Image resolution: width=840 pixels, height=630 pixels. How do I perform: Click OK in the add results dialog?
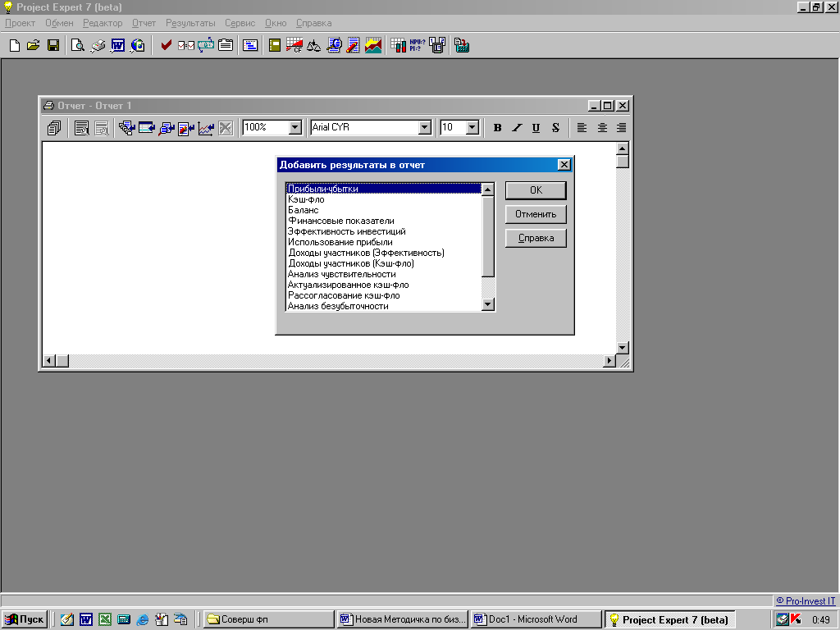tap(536, 190)
